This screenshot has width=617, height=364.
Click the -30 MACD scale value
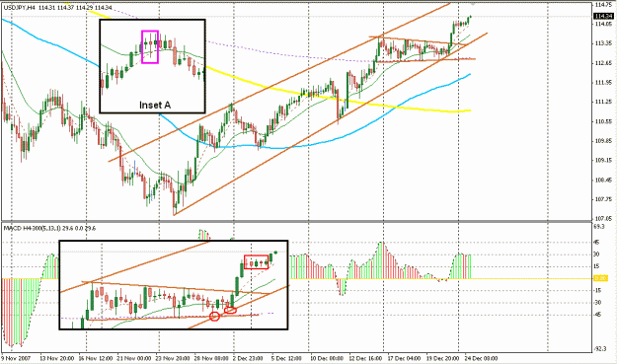597,302
